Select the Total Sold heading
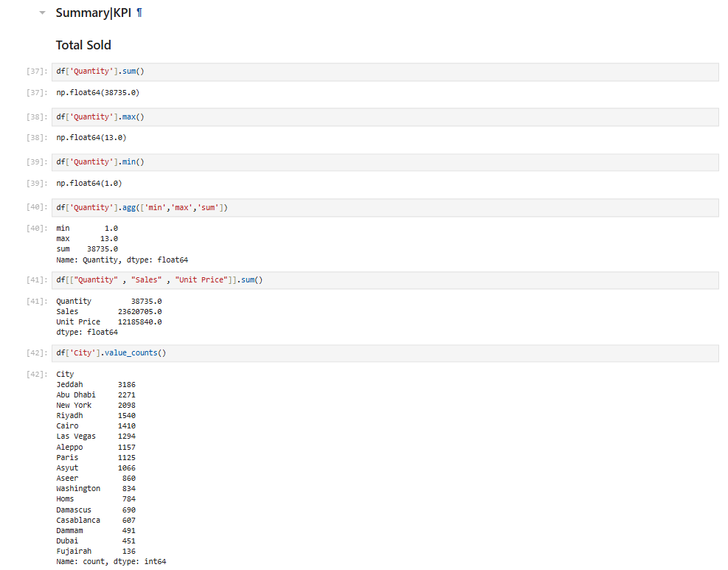The height and width of the screenshot is (570, 728). pos(83,46)
